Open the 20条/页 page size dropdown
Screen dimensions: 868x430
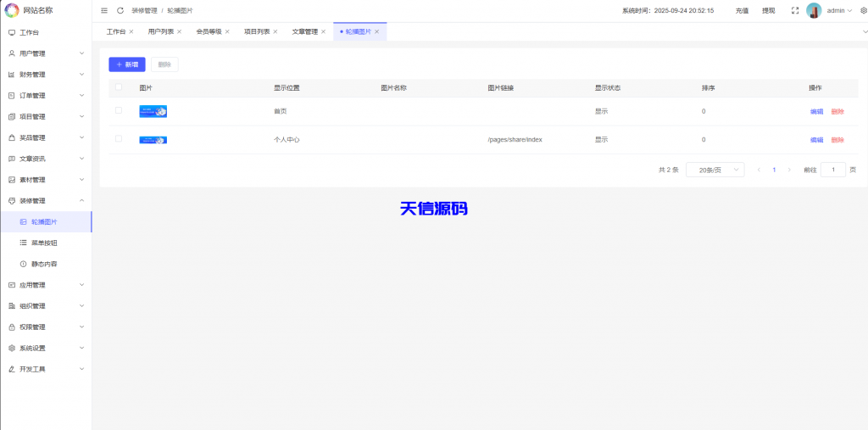click(x=715, y=170)
